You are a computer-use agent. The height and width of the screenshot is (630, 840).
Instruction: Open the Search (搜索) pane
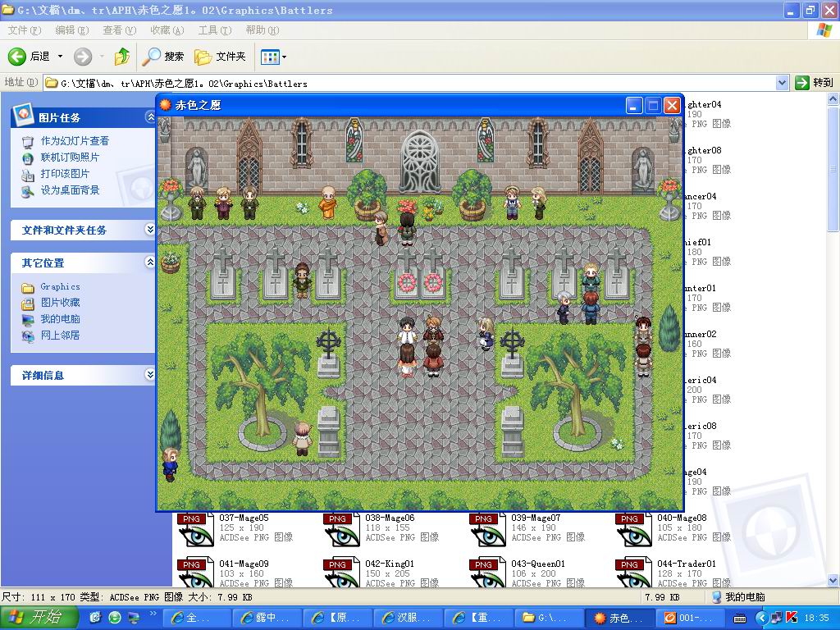click(163, 57)
